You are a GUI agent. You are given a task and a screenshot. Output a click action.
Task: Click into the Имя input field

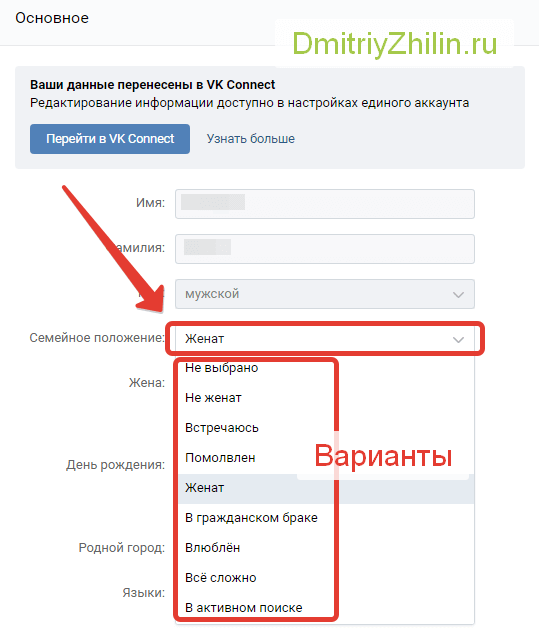click(325, 204)
